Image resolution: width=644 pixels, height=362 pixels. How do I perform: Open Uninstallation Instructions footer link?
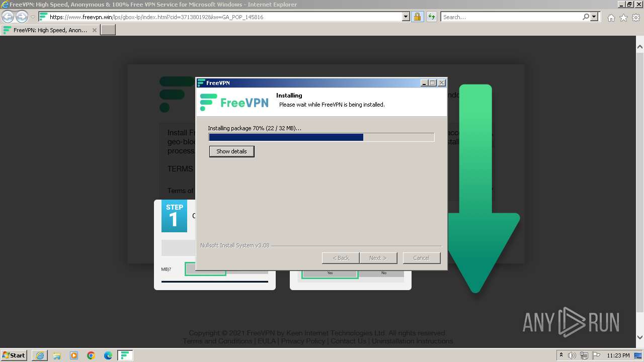tap(412, 341)
